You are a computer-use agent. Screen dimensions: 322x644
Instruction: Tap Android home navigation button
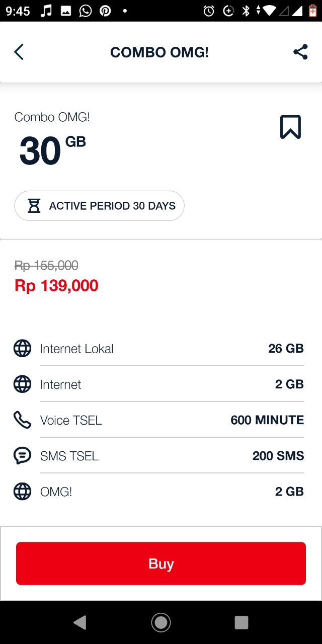tap(161, 622)
